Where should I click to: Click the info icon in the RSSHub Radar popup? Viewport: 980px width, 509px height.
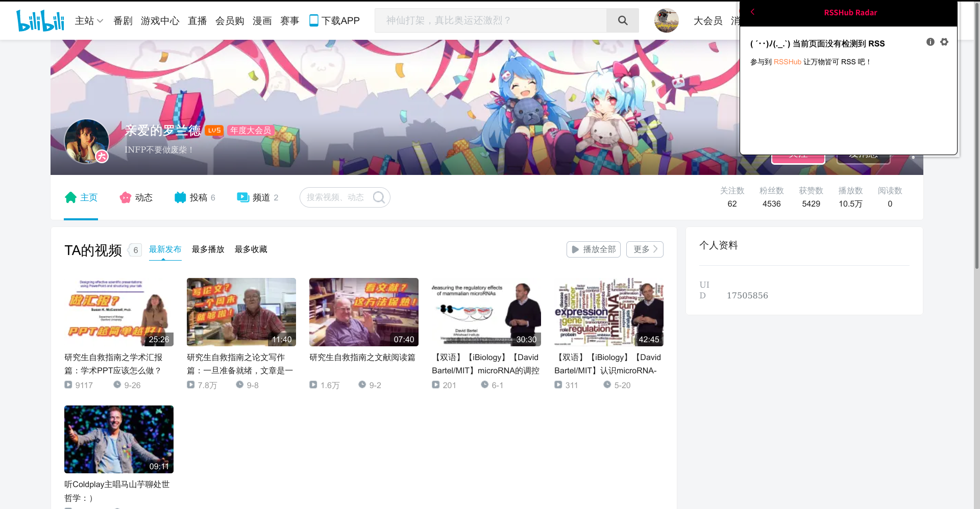pyautogui.click(x=930, y=42)
